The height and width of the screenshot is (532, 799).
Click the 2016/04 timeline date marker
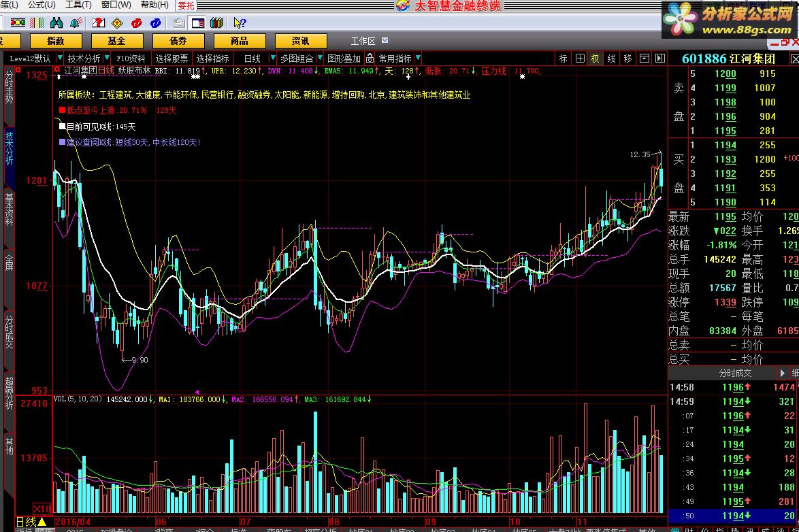(x=73, y=522)
